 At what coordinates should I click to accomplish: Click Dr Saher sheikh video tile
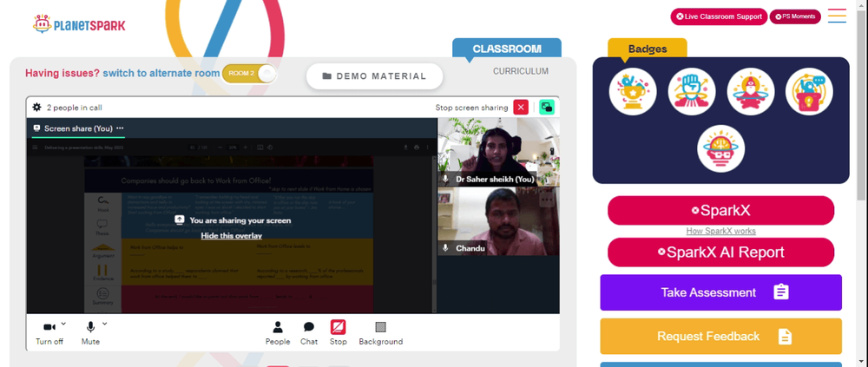[498, 152]
